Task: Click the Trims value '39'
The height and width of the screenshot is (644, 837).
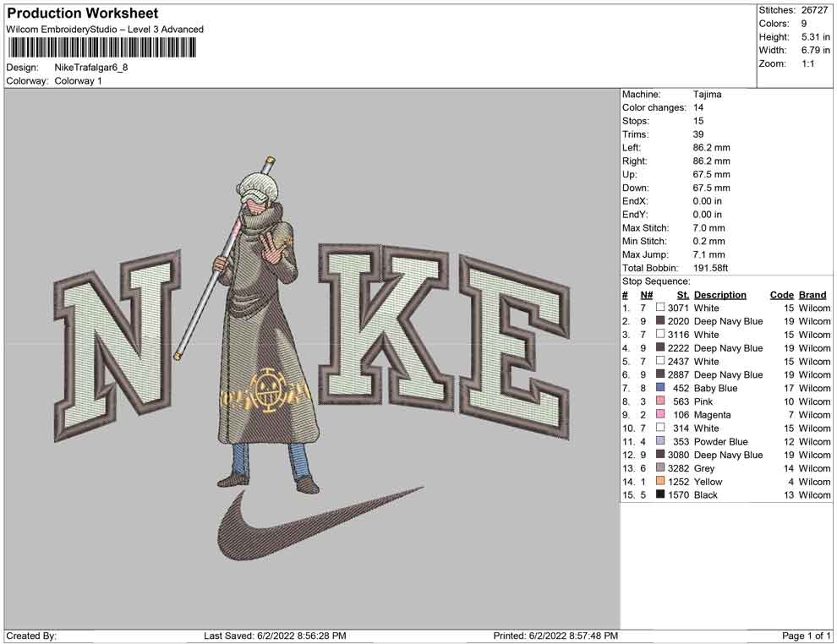Action: point(698,134)
